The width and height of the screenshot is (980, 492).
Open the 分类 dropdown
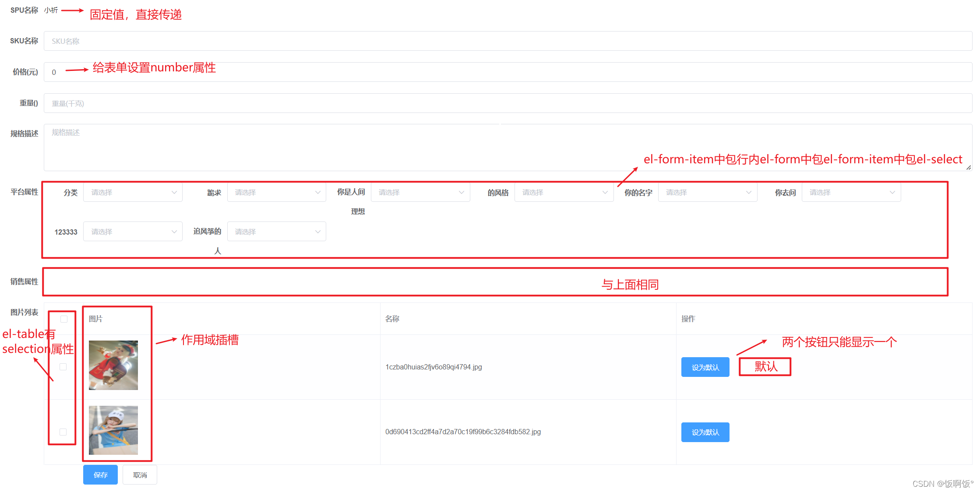(133, 192)
